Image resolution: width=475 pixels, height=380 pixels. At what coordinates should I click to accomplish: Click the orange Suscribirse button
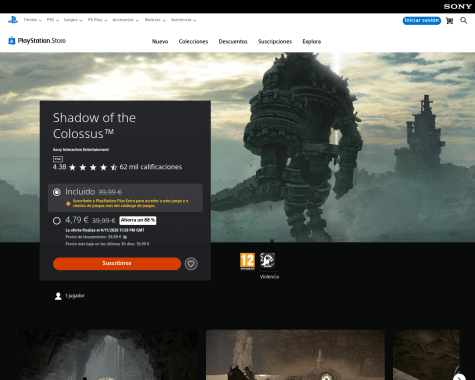(x=117, y=263)
